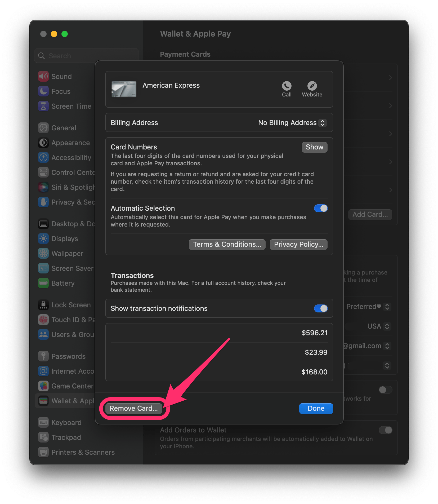Open Privacy & Security hand icon
This screenshot has width=438, height=504.
(x=43, y=202)
